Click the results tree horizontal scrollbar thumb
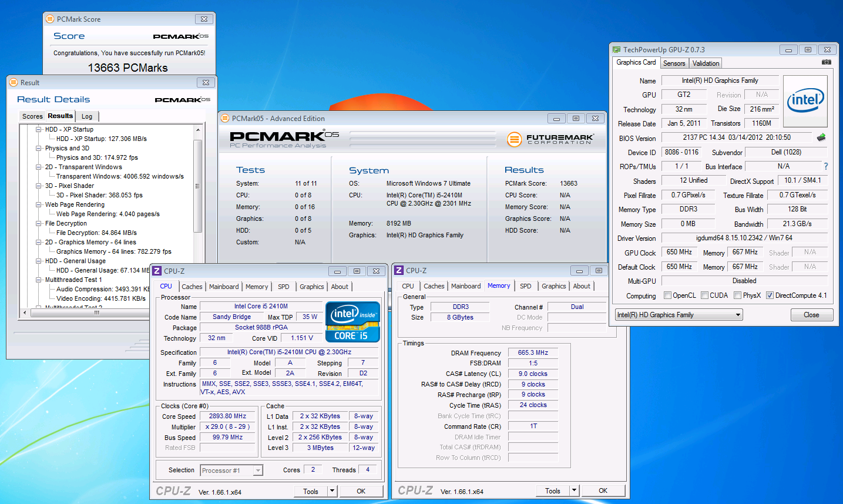Viewport: 843px width, 504px height. (97, 313)
